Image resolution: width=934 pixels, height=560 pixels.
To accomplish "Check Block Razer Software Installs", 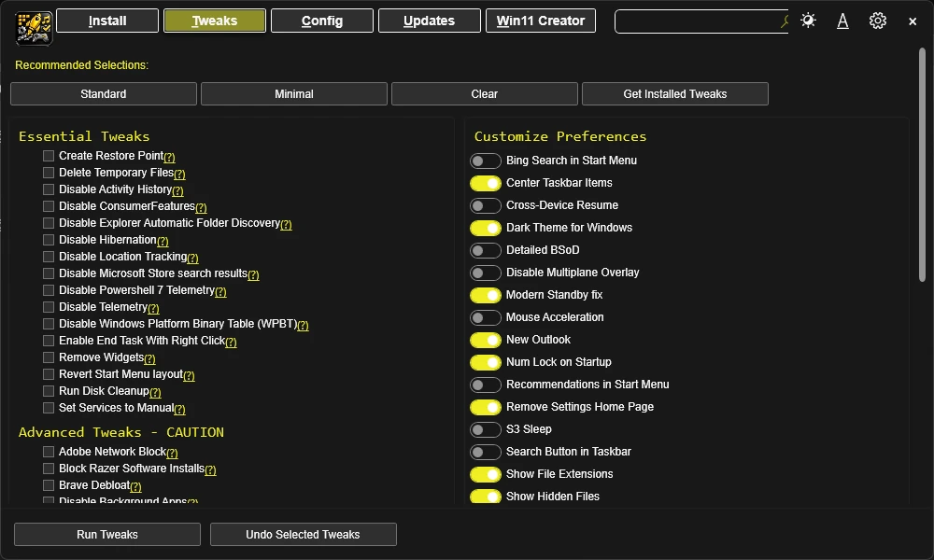I will 49,469.
